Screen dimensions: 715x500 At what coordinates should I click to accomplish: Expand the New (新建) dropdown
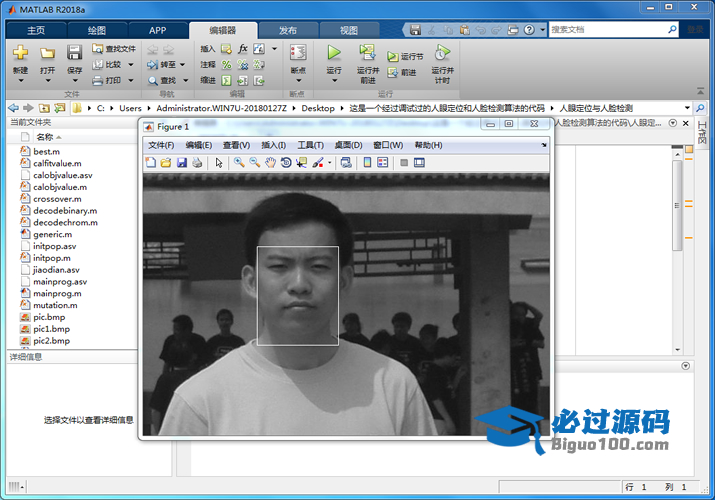pyautogui.click(x=20, y=81)
